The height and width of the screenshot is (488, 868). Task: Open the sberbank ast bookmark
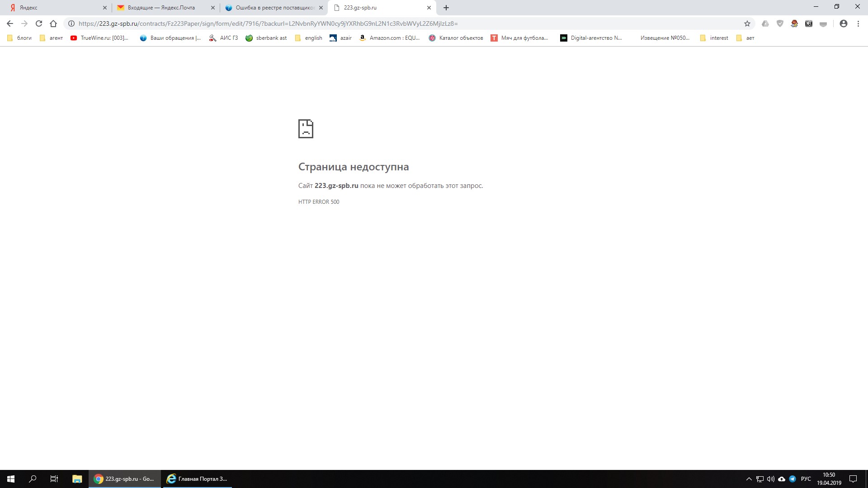pos(266,38)
